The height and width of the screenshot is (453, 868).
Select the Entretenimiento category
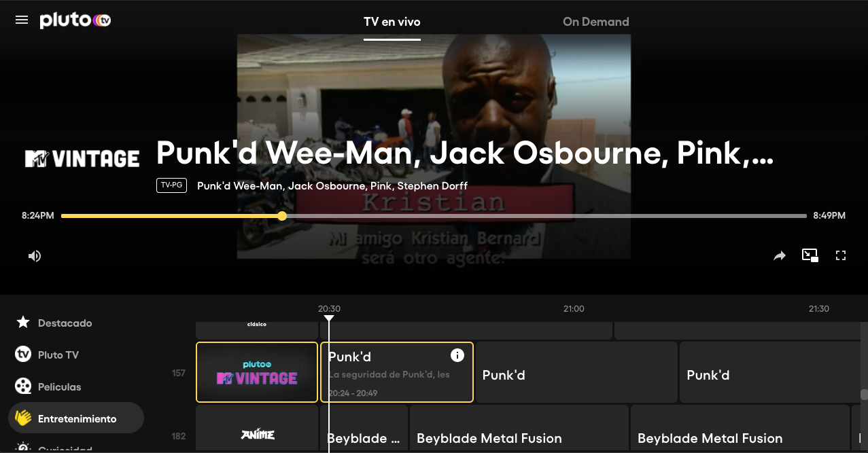pos(76,418)
